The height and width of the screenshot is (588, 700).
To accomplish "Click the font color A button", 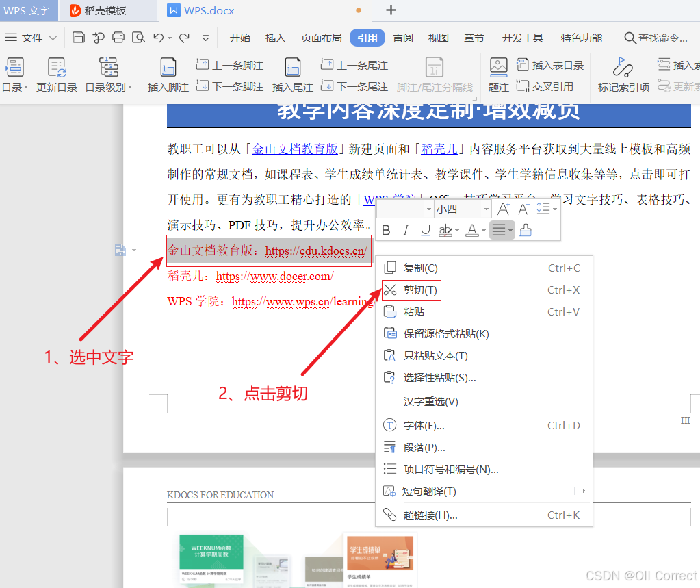I will point(472,231).
